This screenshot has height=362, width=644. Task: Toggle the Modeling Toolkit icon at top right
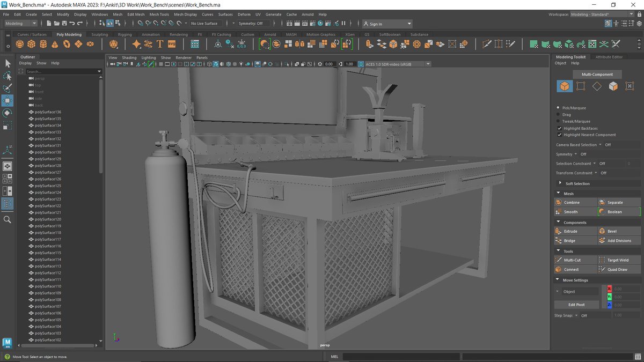tap(608, 24)
